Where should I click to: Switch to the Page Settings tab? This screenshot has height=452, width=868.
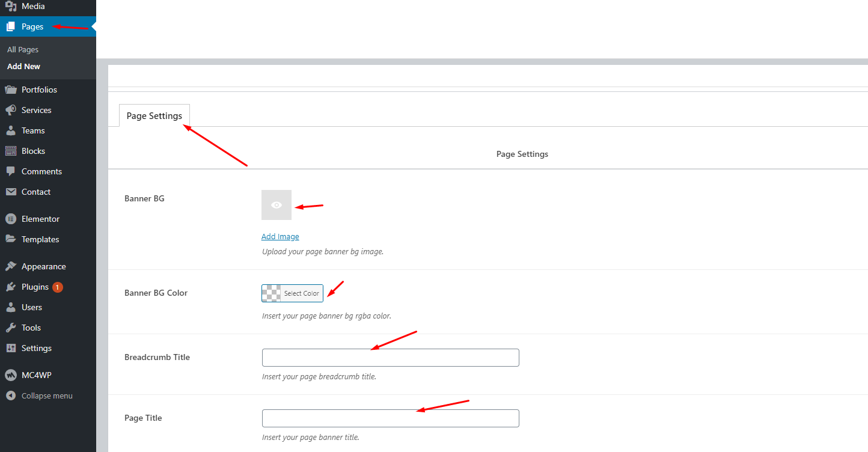154,115
